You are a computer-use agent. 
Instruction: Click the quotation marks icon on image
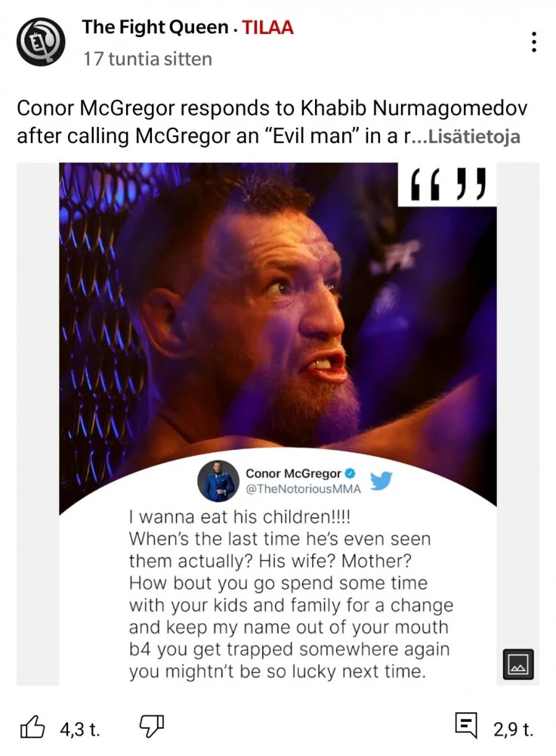tap(447, 184)
